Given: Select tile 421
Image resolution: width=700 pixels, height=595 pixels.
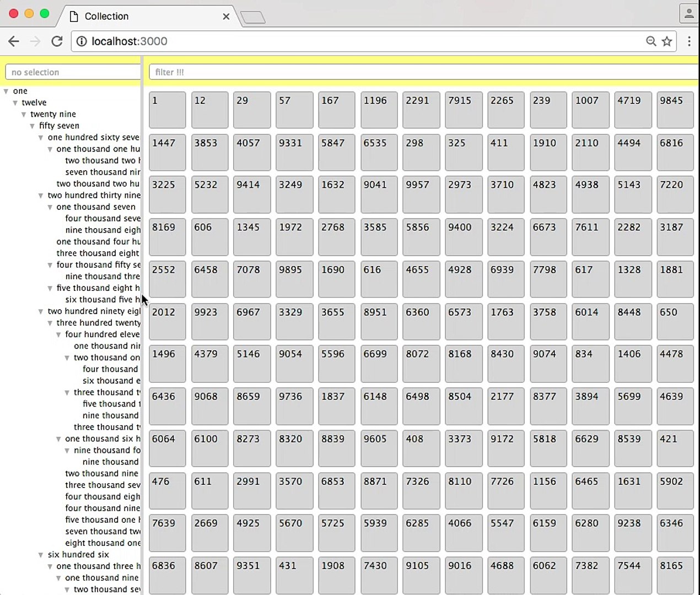Looking at the screenshot, I should pos(675,448).
